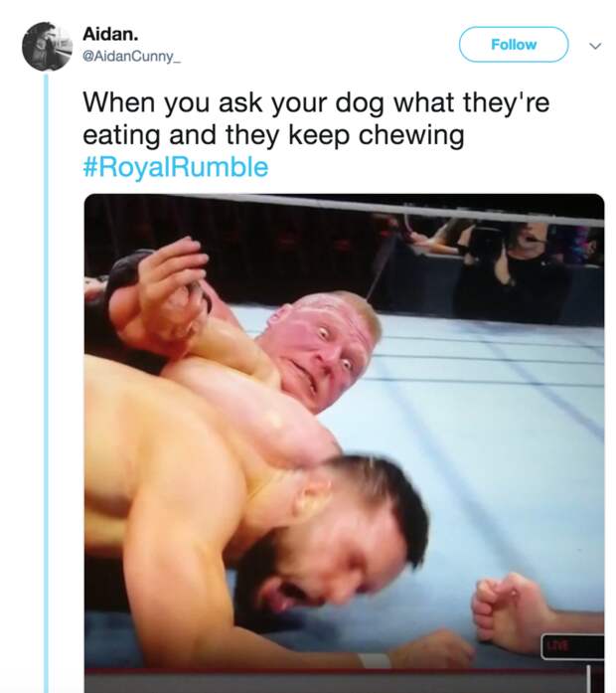Open the tweet options chevron menu
Screen dimensions: 616x693
coord(595,46)
